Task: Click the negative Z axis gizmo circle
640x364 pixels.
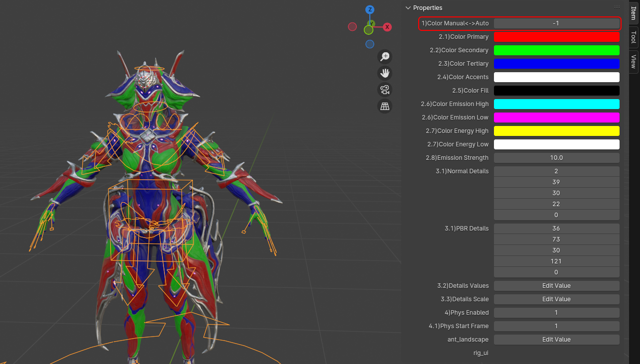Action: (370, 44)
